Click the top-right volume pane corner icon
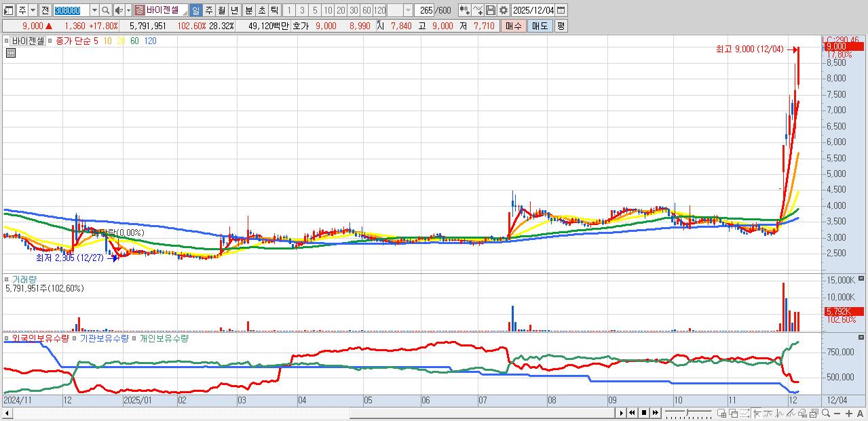Viewport: 868px width, 421px height. 861,278
